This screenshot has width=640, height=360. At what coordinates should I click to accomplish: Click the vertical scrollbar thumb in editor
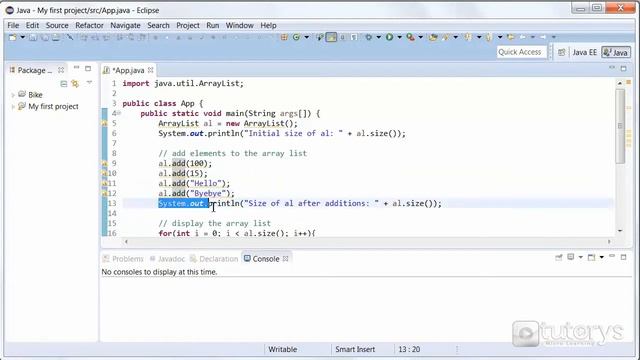click(x=620, y=126)
